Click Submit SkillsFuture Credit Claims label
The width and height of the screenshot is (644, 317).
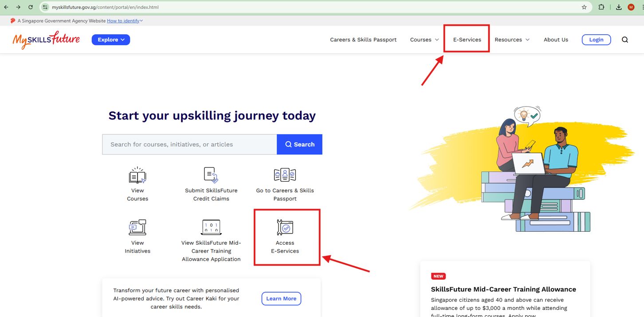click(x=211, y=194)
